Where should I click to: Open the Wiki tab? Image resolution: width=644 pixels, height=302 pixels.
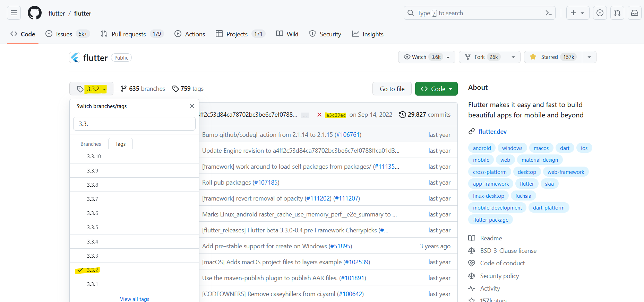pyautogui.click(x=287, y=34)
